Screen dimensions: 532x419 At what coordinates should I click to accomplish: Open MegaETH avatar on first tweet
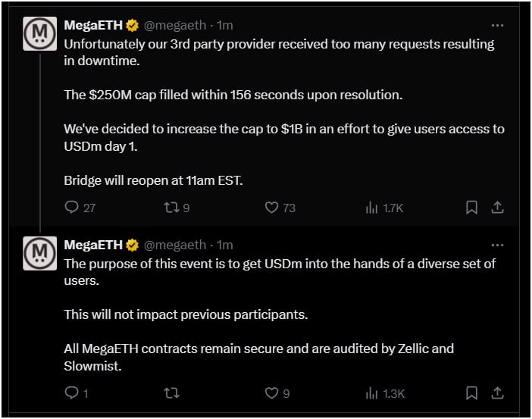(x=39, y=34)
